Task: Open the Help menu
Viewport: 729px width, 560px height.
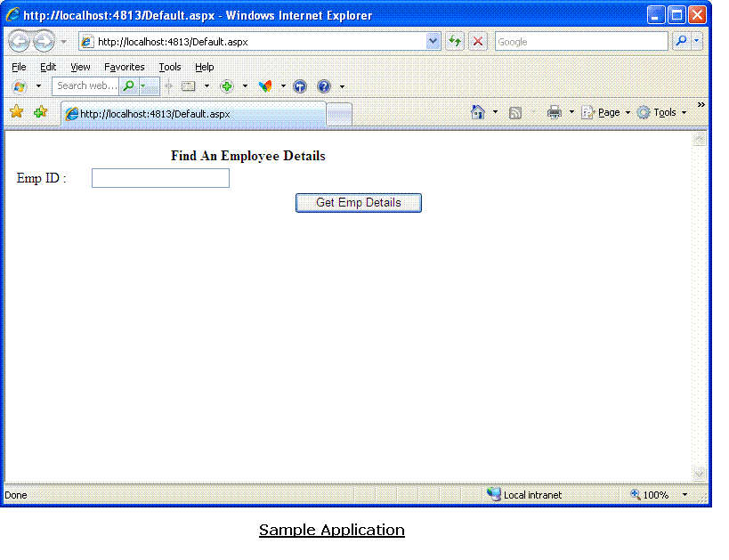Action: pyautogui.click(x=204, y=67)
